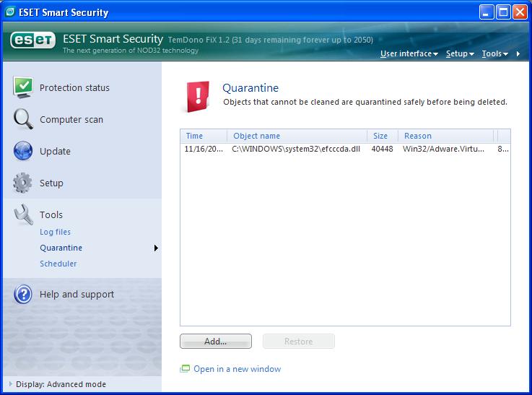The image size is (532, 395).
Task: Minimize the ESET Smart Security window
Action: (487, 12)
